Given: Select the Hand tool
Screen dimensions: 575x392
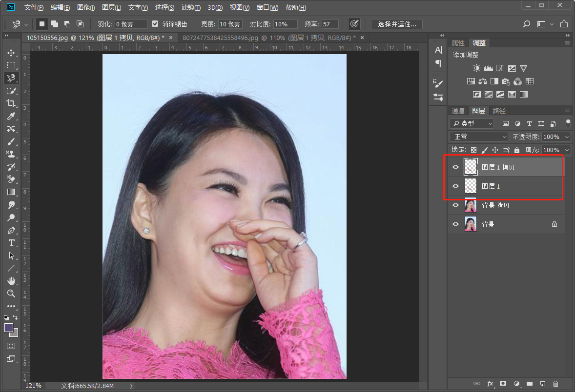Looking at the screenshot, I should [x=11, y=281].
